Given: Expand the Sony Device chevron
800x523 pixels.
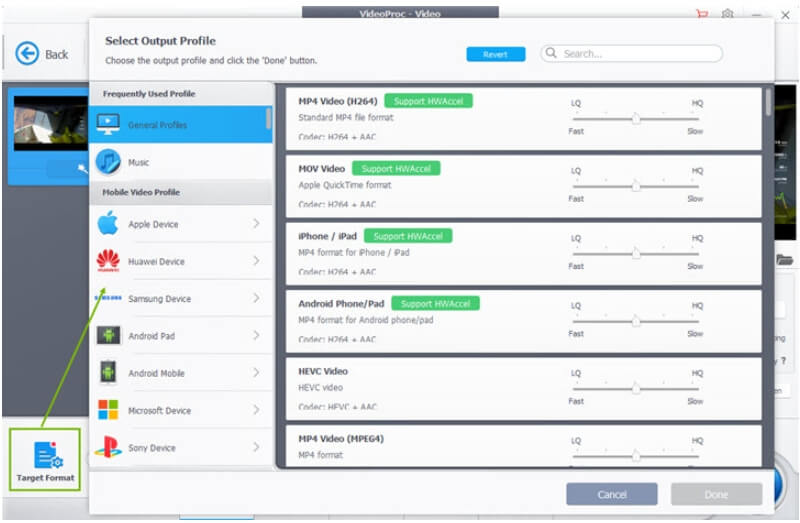Looking at the screenshot, I should [256, 447].
